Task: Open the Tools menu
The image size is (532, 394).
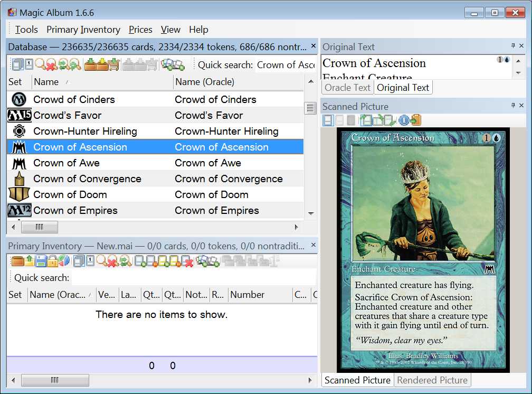Action: point(26,30)
